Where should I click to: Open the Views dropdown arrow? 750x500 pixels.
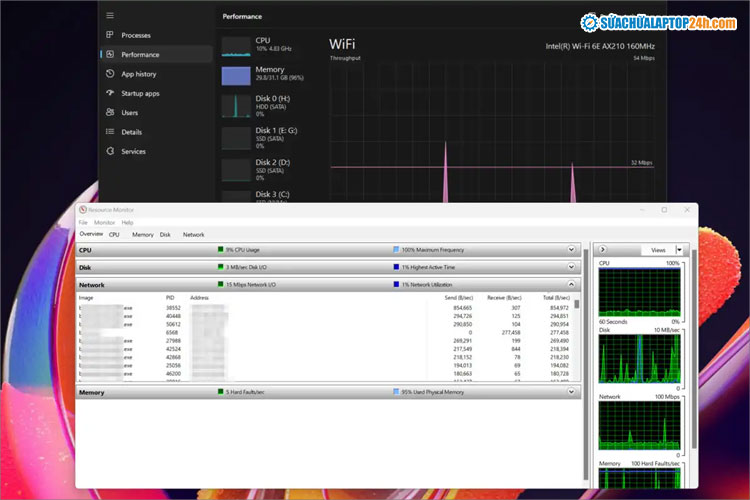[681, 250]
